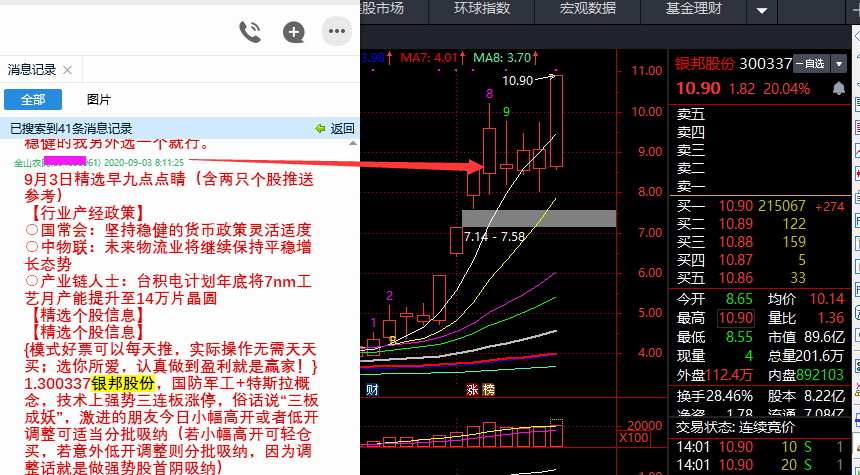The image size is (860, 475).
Task: Click the 涨 marker under the chart
Action: [472, 390]
